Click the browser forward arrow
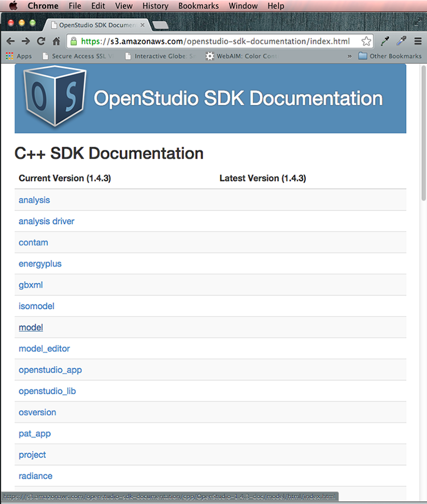427x504 pixels. point(26,41)
